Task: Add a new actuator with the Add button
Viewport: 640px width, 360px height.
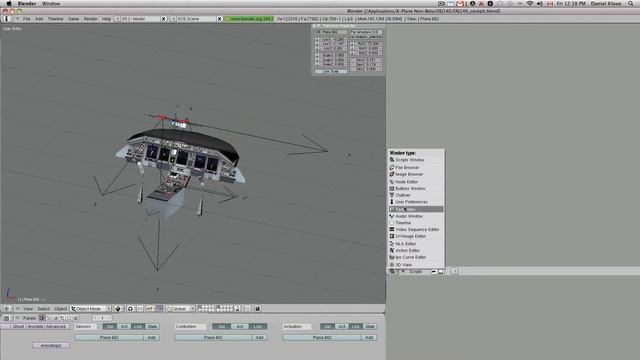Action: pyautogui.click(x=369, y=338)
